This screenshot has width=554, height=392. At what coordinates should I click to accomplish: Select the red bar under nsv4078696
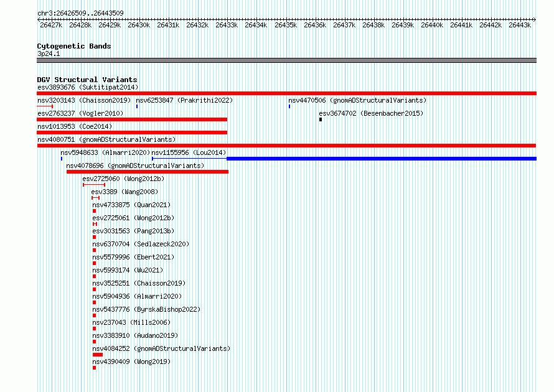(x=148, y=172)
